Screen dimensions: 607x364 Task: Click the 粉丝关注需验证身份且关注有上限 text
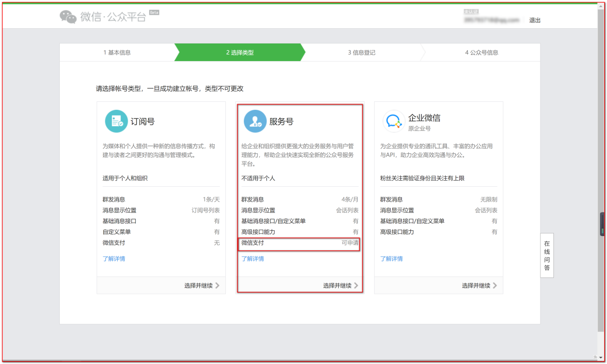coord(422,178)
